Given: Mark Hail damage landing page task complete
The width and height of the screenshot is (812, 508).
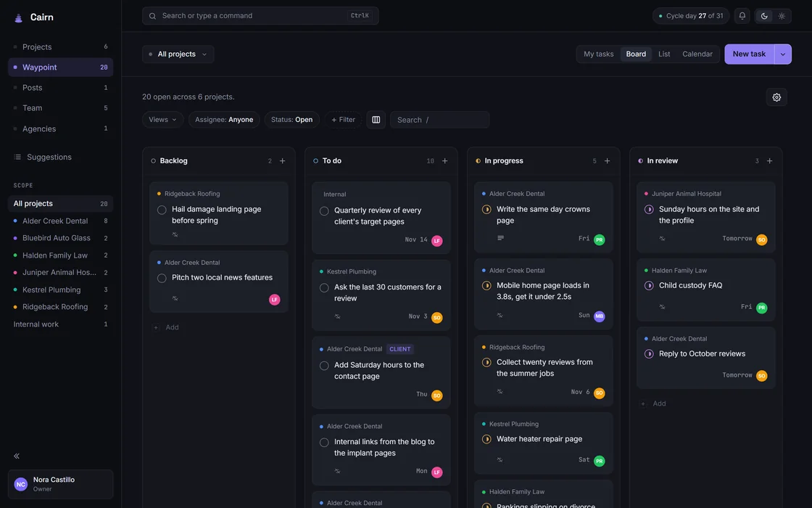Looking at the screenshot, I should (x=162, y=210).
